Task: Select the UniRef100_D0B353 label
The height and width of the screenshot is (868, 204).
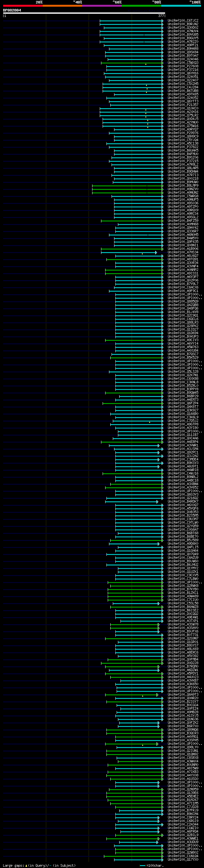Action: coord(183,512)
